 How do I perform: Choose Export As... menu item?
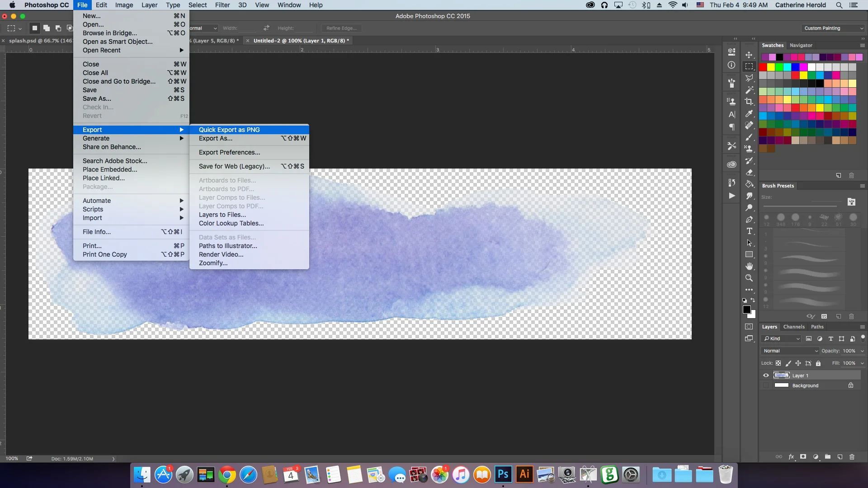click(249, 138)
